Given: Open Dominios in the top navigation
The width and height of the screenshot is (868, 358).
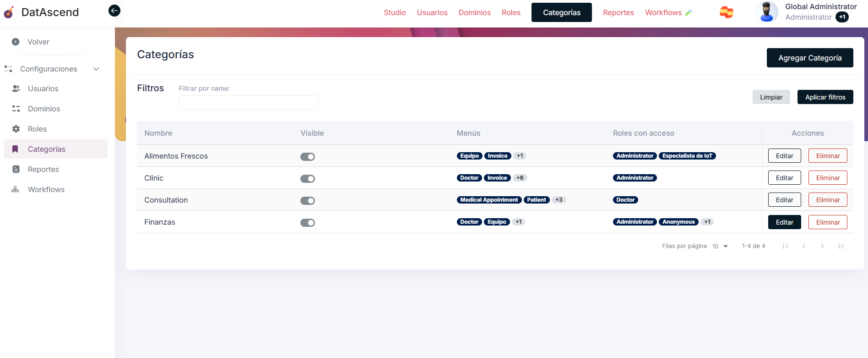Looking at the screenshot, I should [474, 12].
